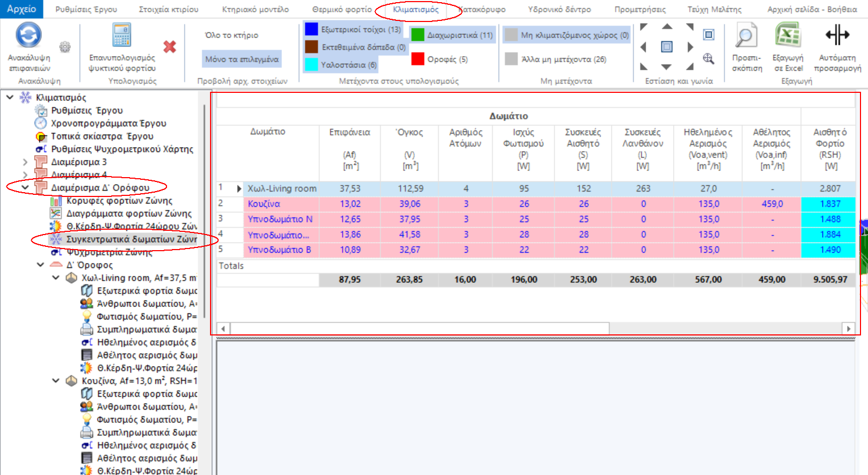Image resolution: width=868 pixels, height=475 pixels.
Task: Open Τοπικά σκίαστρα Έργου tree item
Action: point(102,136)
